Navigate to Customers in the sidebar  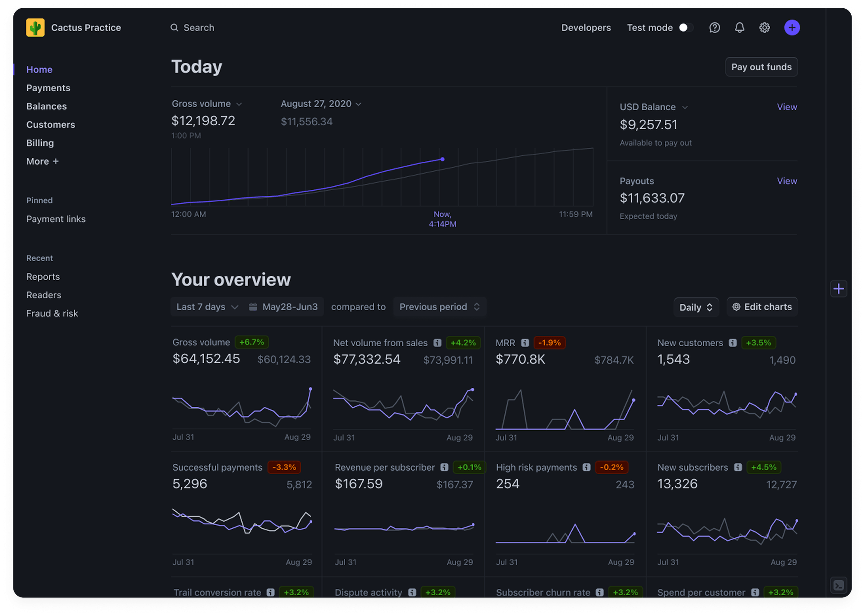(51, 124)
